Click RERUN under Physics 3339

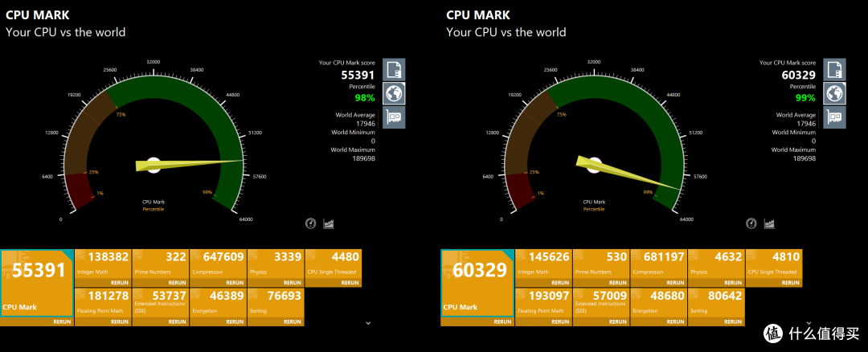tap(293, 283)
